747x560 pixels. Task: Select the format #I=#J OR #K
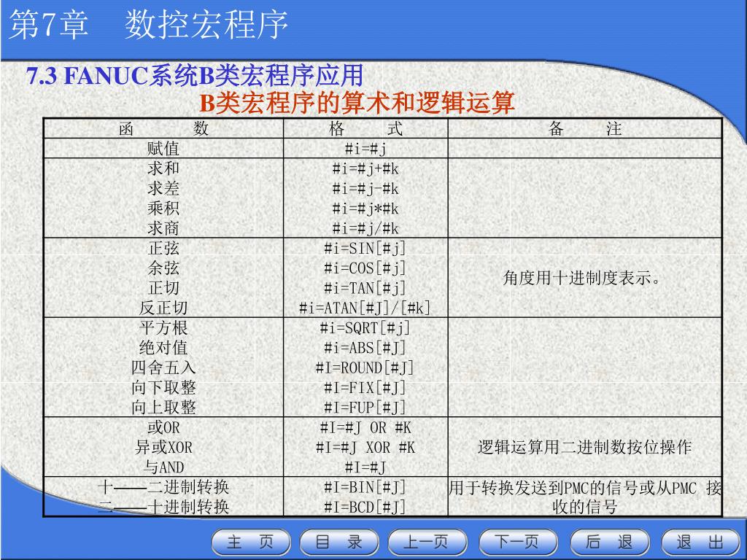tap(365, 428)
